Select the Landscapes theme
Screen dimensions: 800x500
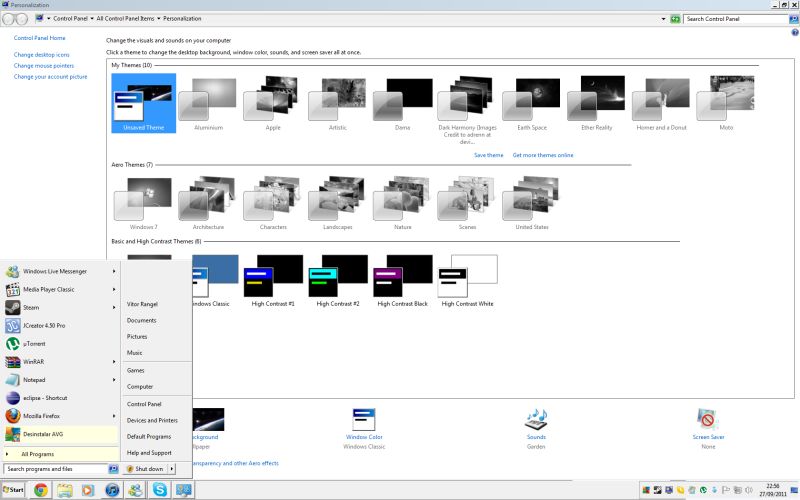click(x=338, y=204)
